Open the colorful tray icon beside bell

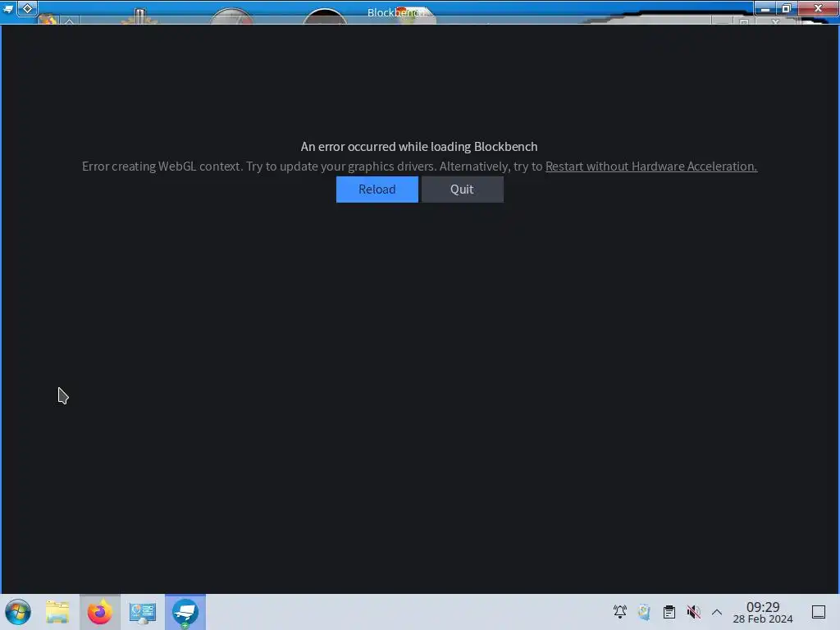[x=645, y=612]
